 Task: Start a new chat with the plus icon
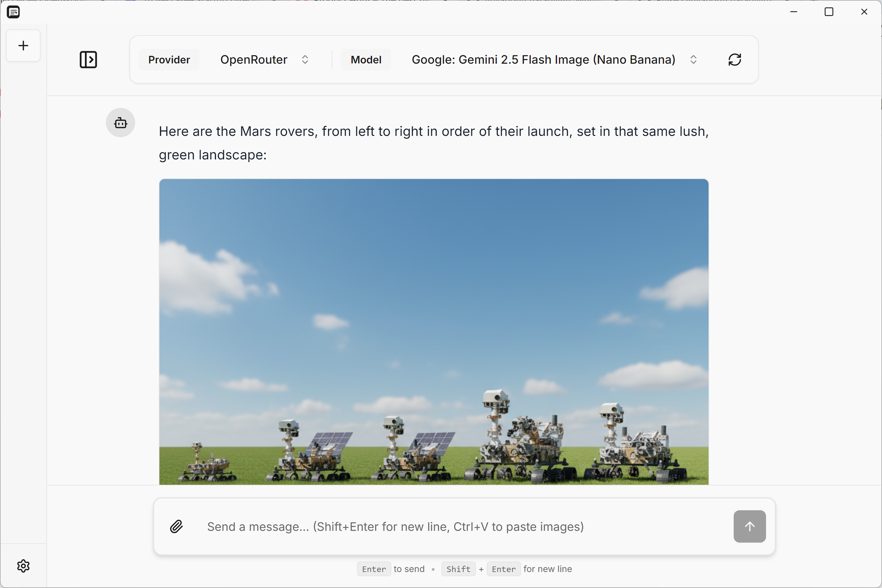(x=23, y=46)
